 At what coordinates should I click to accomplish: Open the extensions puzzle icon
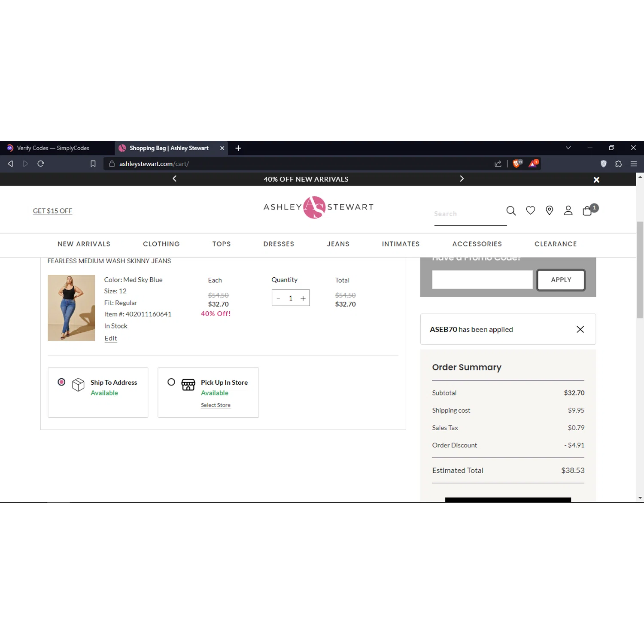[619, 164]
